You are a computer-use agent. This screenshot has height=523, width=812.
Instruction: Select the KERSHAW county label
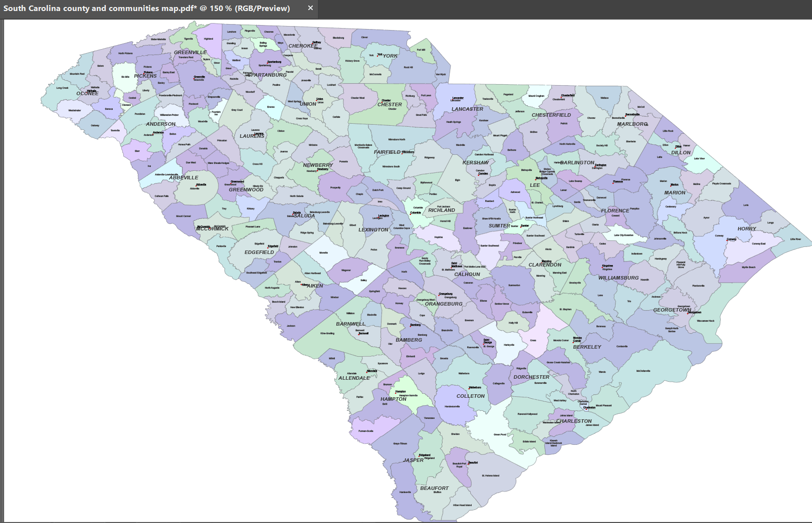476,163
